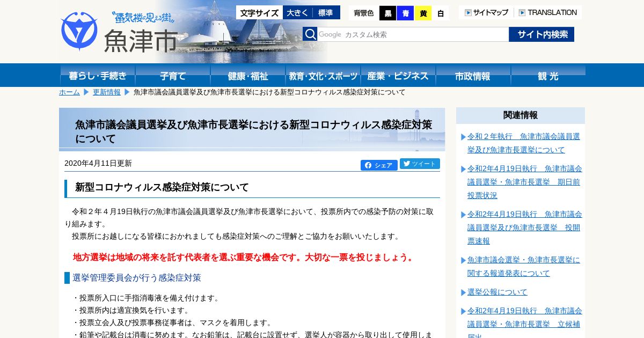Click the red 地方選挙は地域の将来 notice text
This screenshot has width=644, height=338.
click(x=244, y=258)
